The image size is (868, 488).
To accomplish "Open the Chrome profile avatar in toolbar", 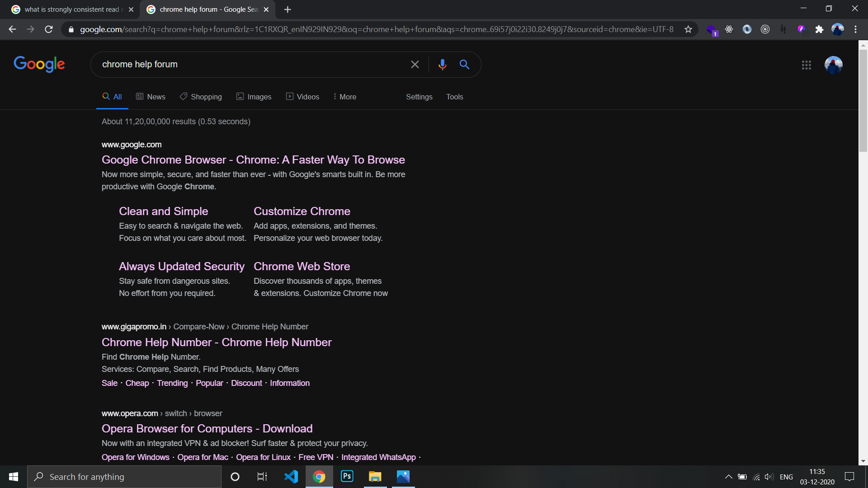I will pyautogui.click(x=838, y=29).
